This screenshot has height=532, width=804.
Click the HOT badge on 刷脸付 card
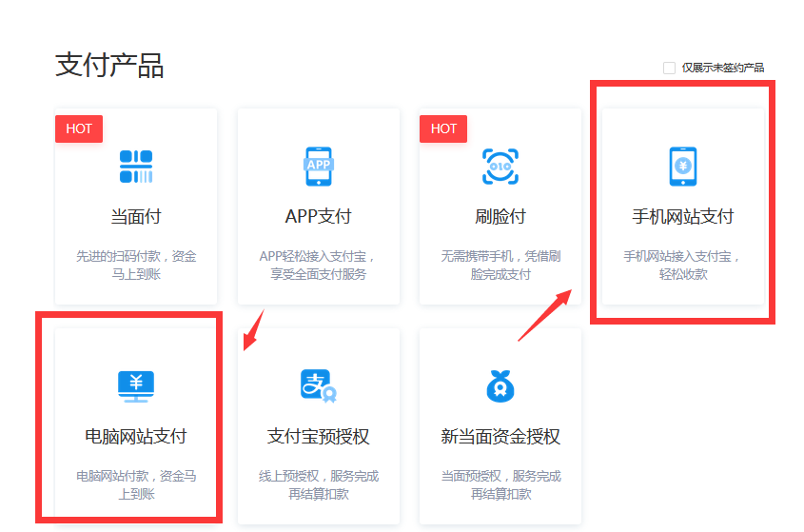point(443,128)
